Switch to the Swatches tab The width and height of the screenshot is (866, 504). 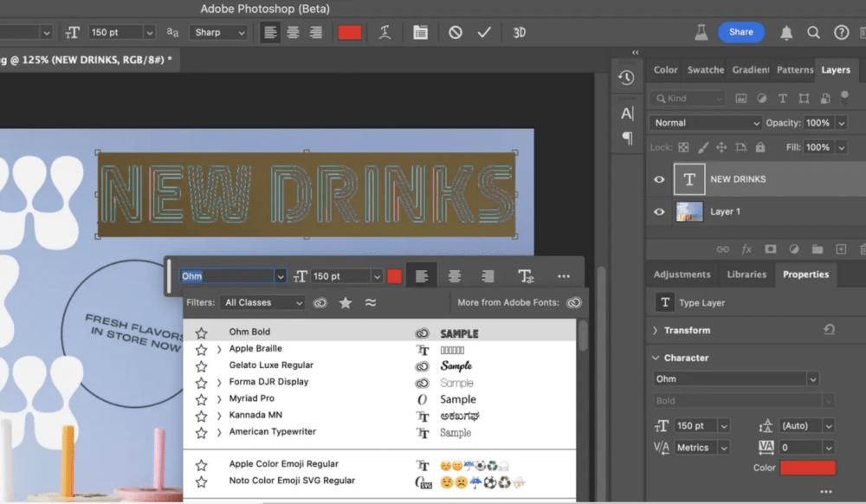(705, 70)
